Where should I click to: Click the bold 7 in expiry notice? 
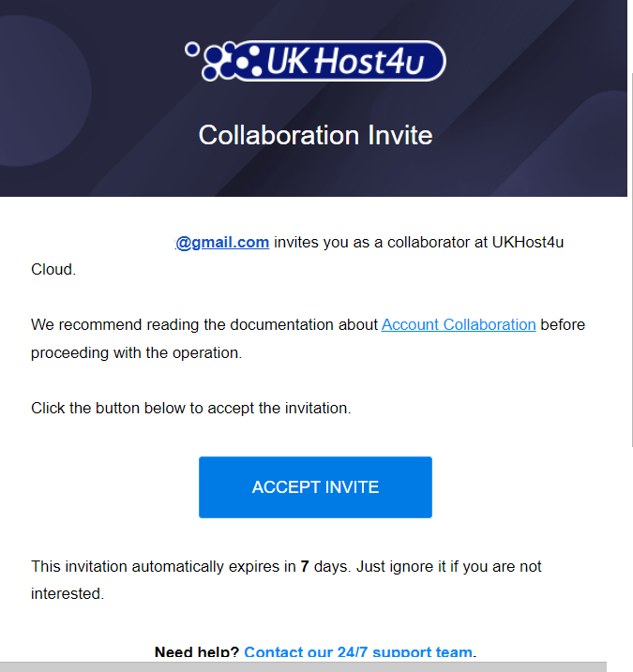pyautogui.click(x=305, y=567)
